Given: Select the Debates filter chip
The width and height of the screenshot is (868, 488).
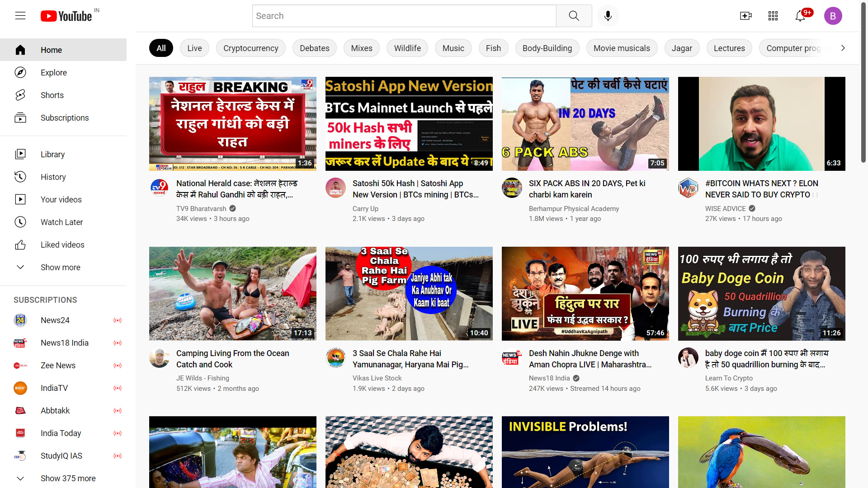Looking at the screenshot, I should tap(315, 48).
